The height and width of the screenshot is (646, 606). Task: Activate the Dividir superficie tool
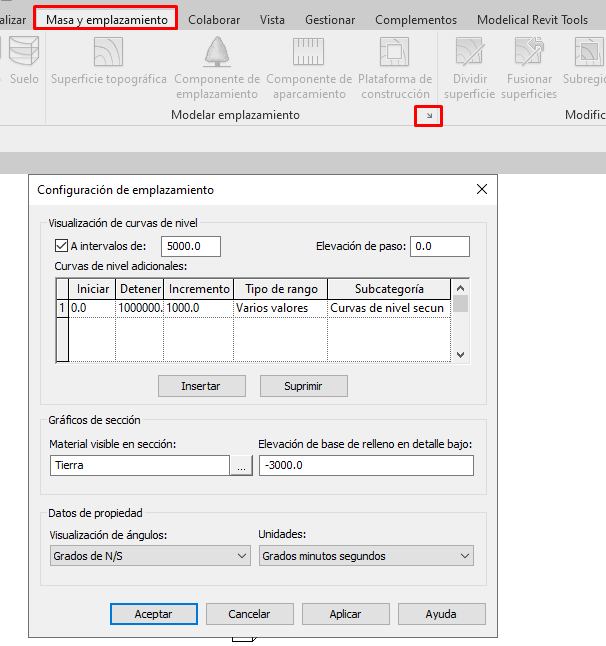coord(470,68)
